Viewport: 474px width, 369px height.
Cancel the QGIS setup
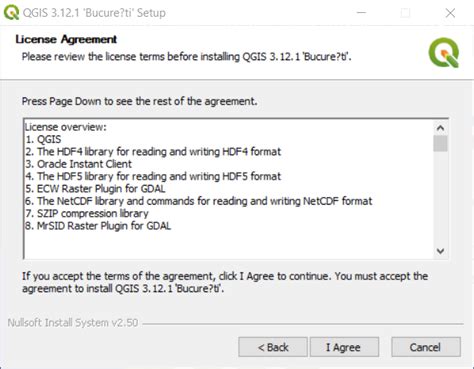click(x=426, y=347)
